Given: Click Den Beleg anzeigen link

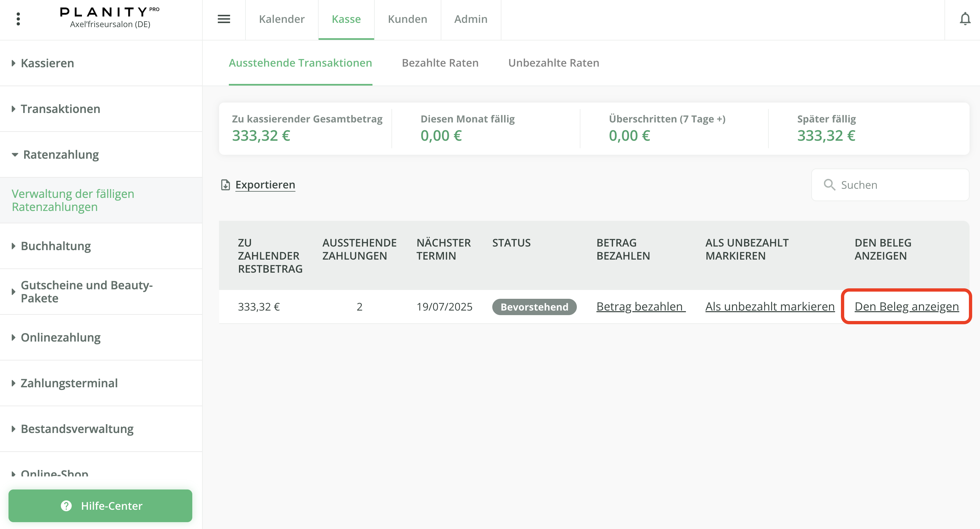Looking at the screenshot, I should (x=906, y=307).
